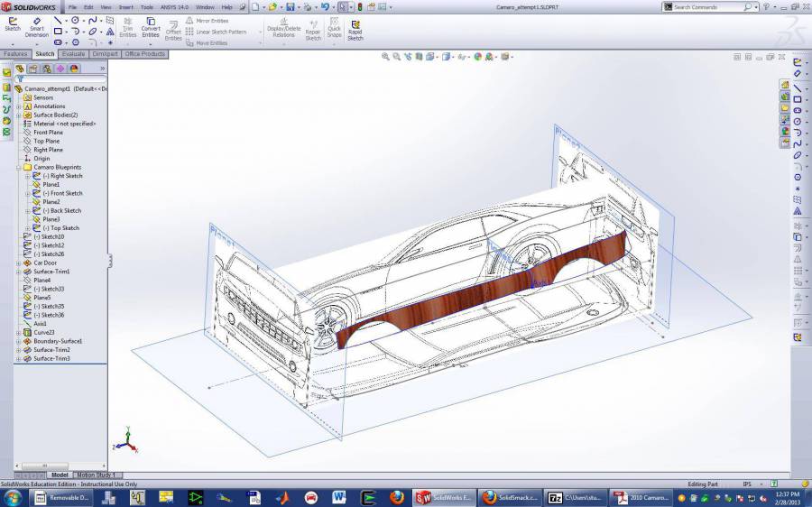The height and width of the screenshot is (507, 812).
Task: Click the Sketch tool icon
Action: pos(13,24)
